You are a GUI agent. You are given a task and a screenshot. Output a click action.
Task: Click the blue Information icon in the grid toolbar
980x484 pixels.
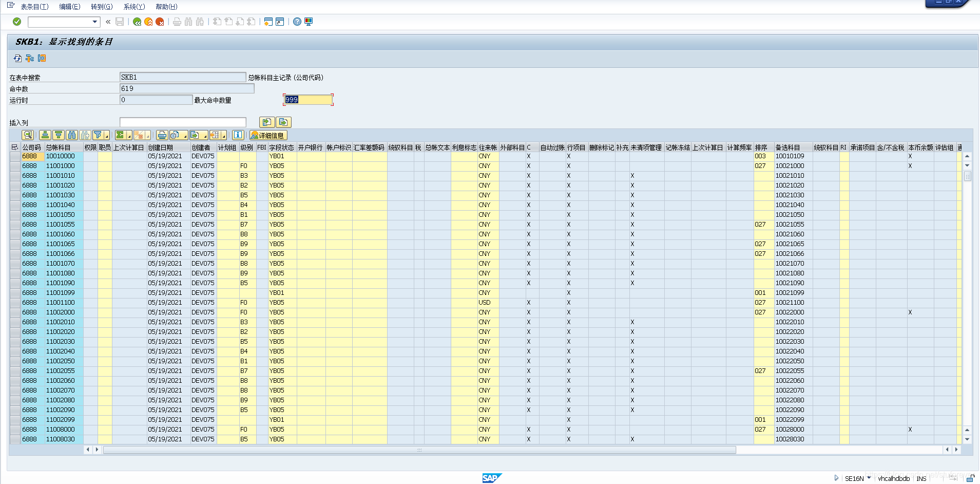coord(238,135)
